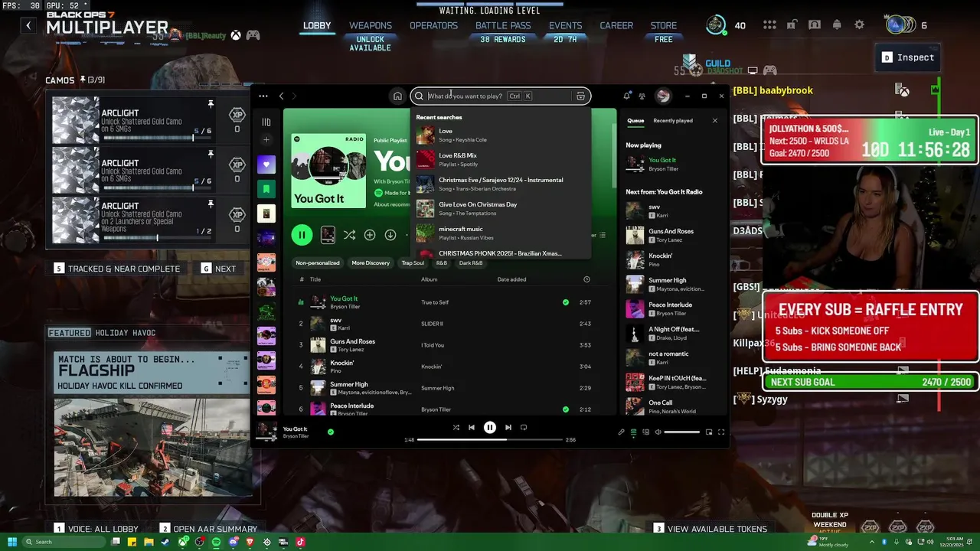Toggle shuffle next to playlist pause button
The height and width of the screenshot is (551, 980).
click(x=349, y=235)
